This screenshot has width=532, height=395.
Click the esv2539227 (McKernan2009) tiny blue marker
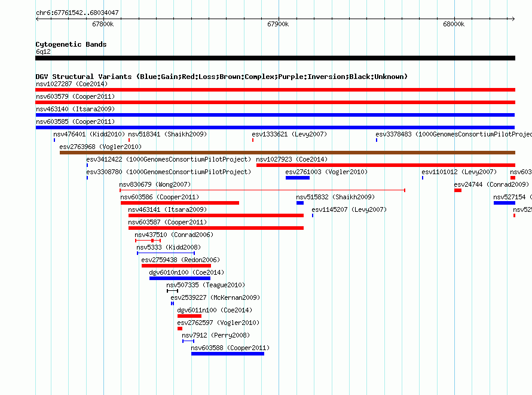click(x=172, y=303)
